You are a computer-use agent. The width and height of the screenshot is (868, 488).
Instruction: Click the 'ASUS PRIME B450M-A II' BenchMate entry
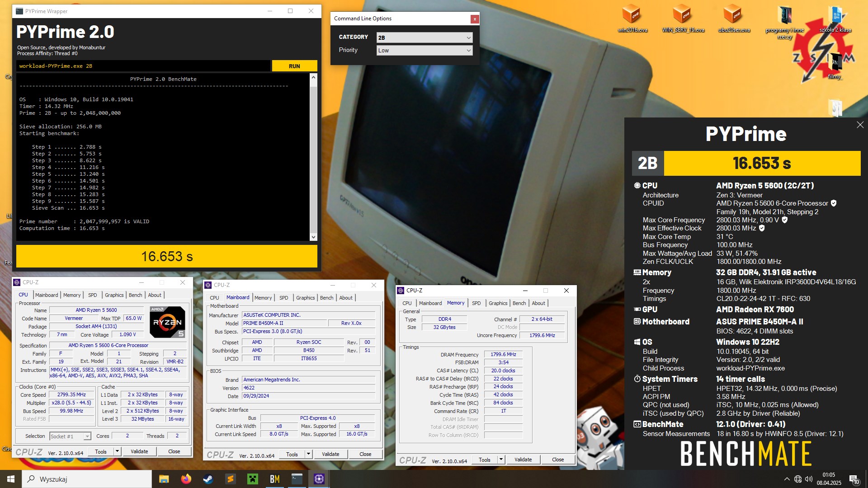coord(759,322)
